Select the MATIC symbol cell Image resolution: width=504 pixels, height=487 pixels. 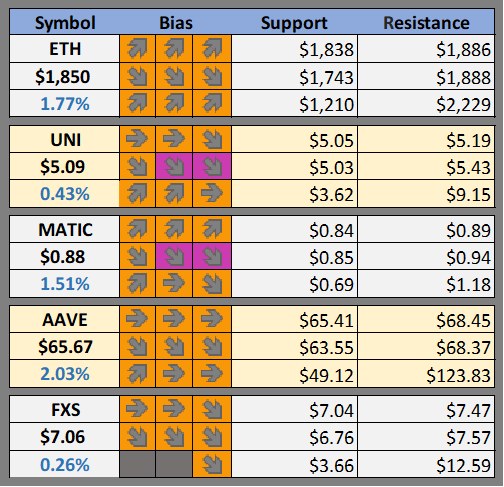(65, 229)
